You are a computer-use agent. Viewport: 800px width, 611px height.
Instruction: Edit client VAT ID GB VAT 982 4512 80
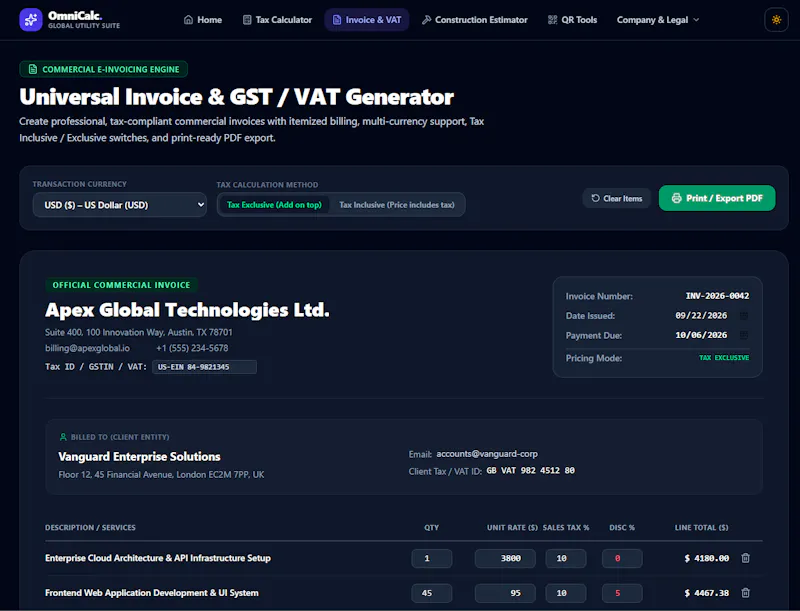tap(531, 470)
